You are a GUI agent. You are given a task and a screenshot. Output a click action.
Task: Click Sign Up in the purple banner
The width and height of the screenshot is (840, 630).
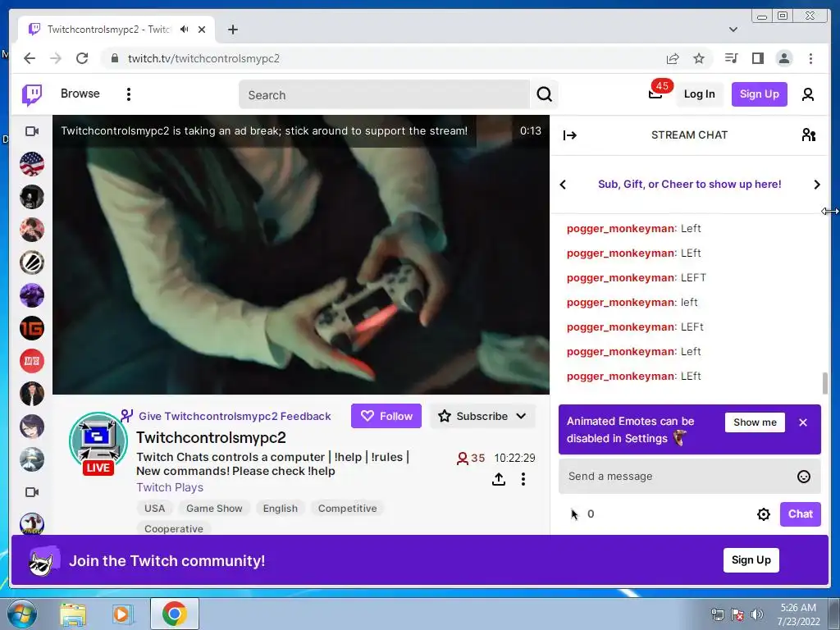[751, 559]
